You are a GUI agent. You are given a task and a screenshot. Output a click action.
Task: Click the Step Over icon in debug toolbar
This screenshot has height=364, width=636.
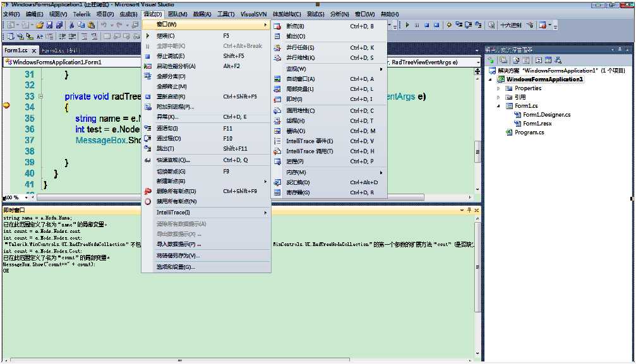(x=469, y=25)
